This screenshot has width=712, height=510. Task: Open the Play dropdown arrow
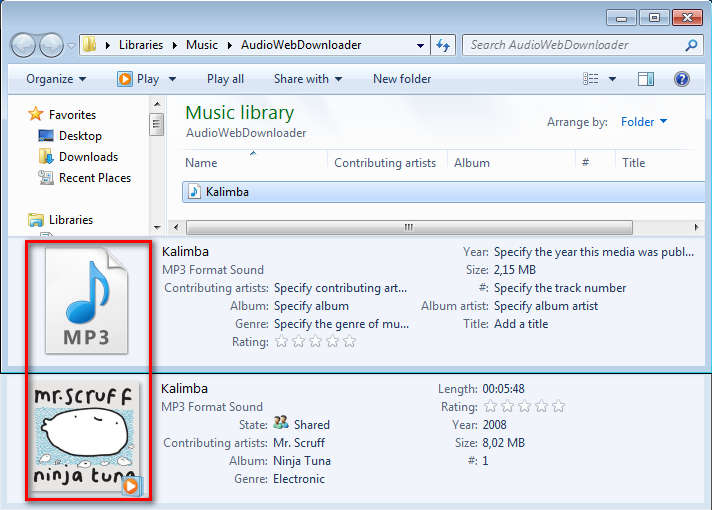coord(172,79)
